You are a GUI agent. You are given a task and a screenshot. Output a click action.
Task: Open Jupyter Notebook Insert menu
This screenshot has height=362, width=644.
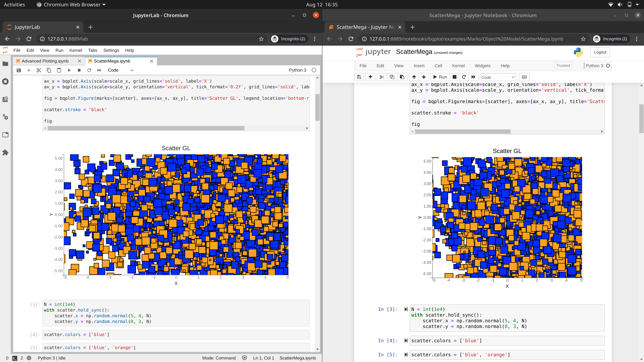(x=419, y=66)
